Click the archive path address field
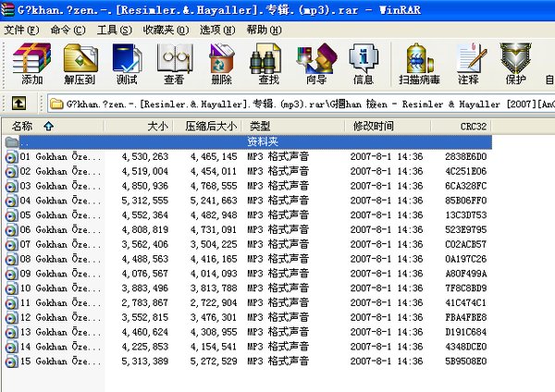The height and width of the screenshot is (392, 555). coord(301,104)
